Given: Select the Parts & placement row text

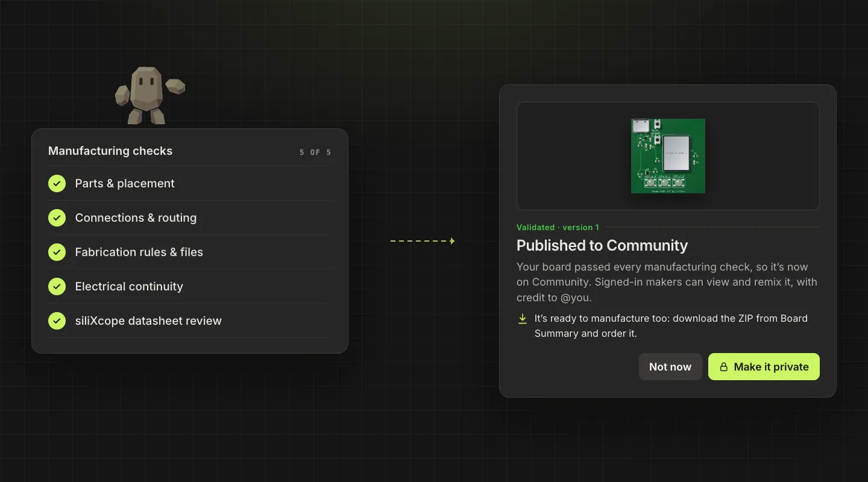Looking at the screenshot, I should coord(125,183).
